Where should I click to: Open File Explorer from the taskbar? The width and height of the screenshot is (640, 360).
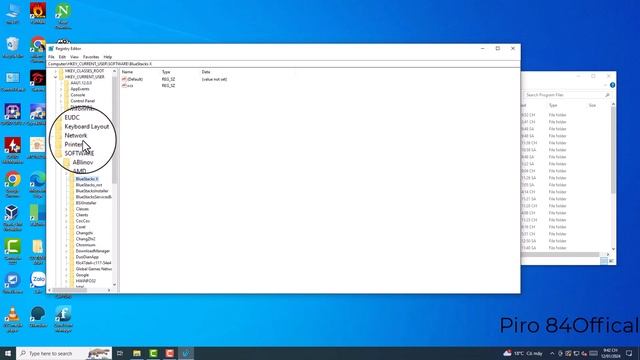[137, 353]
